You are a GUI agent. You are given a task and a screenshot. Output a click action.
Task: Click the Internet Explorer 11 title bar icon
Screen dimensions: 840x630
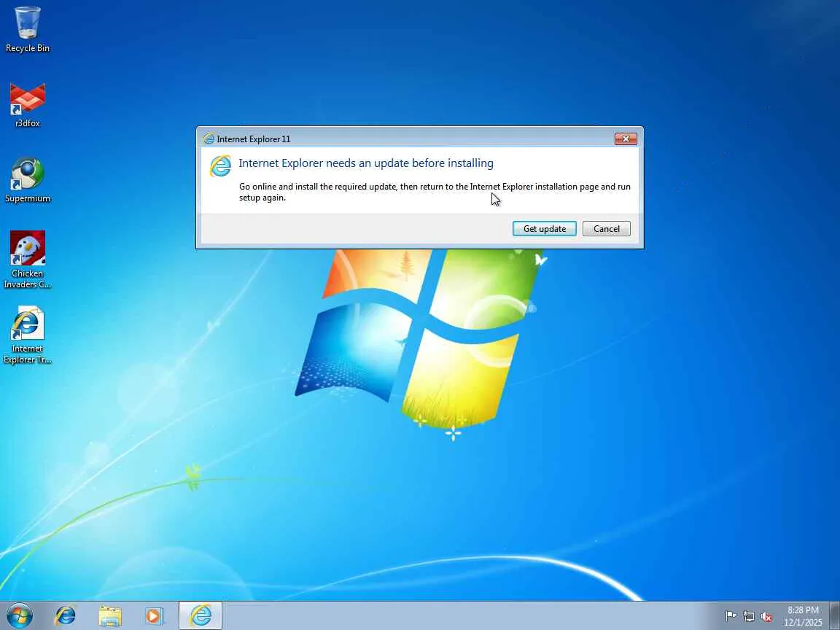pyautogui.click(x=209, y=139)
